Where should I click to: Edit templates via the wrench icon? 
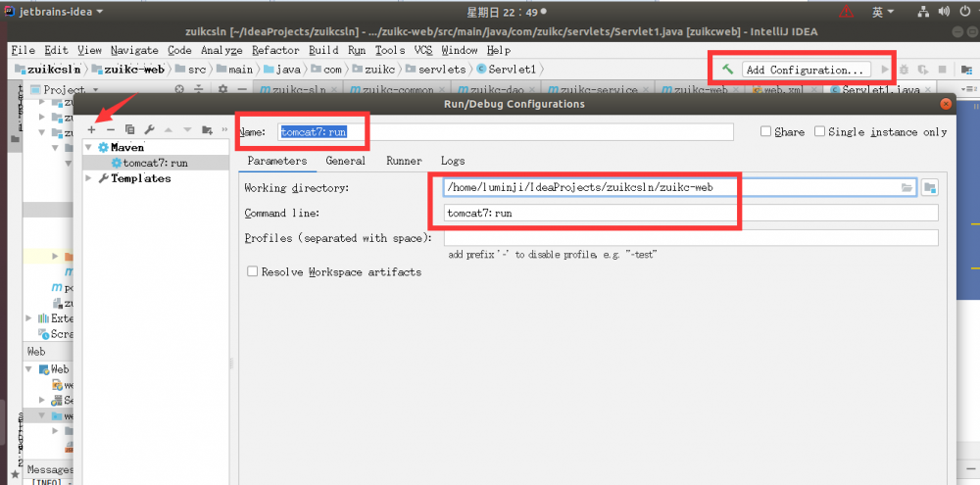click(149, 130)
